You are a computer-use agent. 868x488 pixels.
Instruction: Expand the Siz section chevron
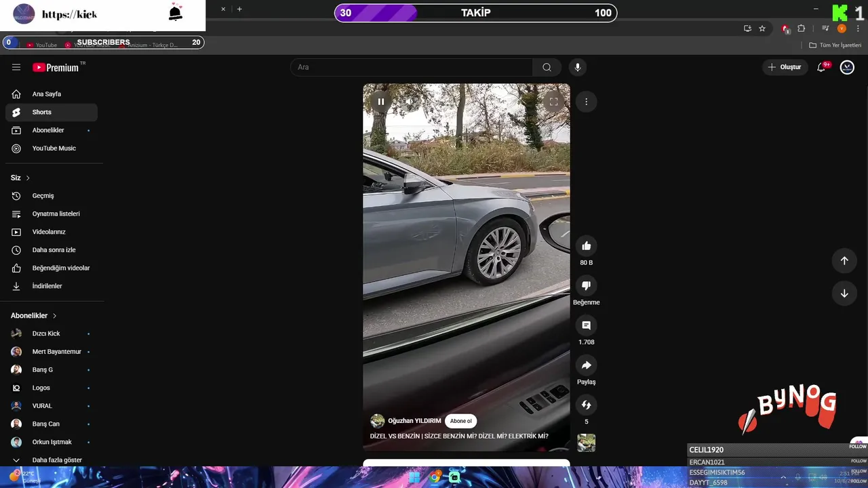[x=28, y=178]
